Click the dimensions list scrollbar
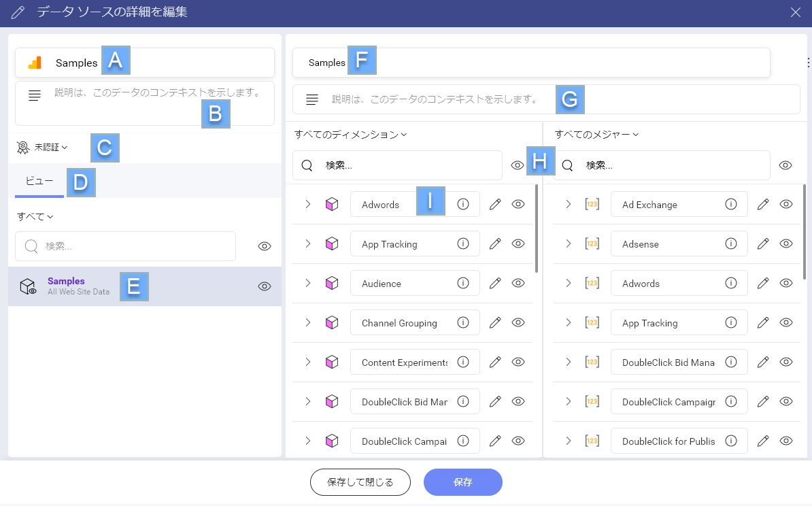 pos(537,229)
